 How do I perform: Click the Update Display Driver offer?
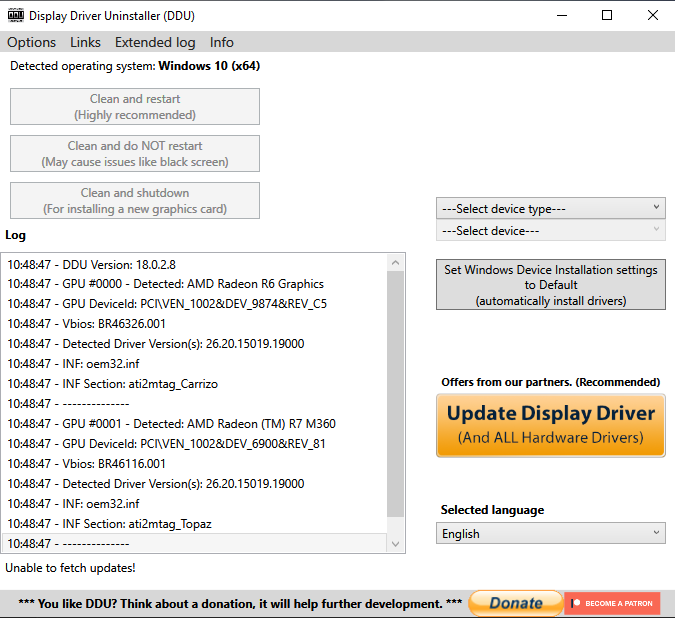coord(551,425)
